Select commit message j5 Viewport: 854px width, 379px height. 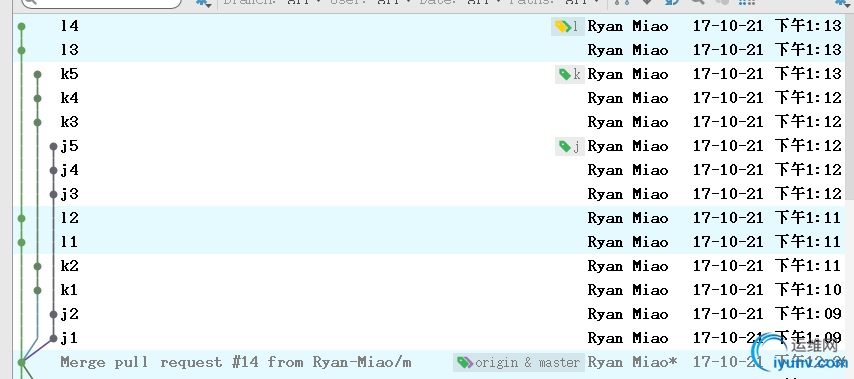click(x=69, y=146)
